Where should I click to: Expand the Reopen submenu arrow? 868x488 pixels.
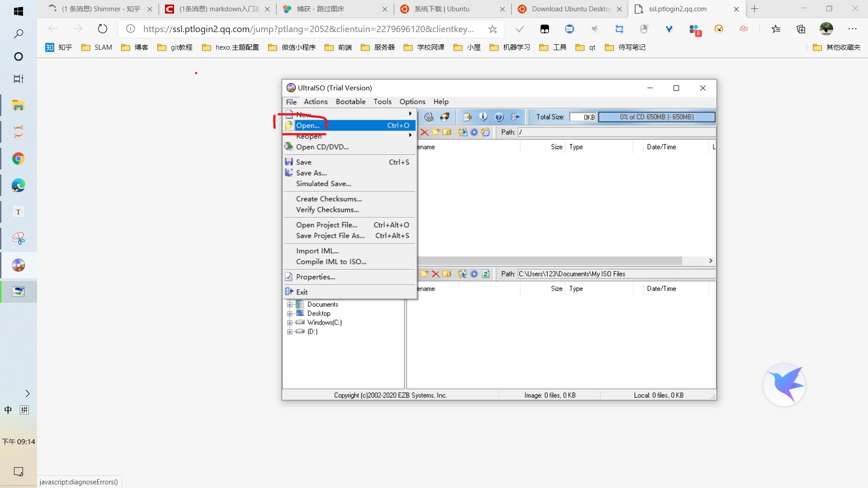point(410,135)
